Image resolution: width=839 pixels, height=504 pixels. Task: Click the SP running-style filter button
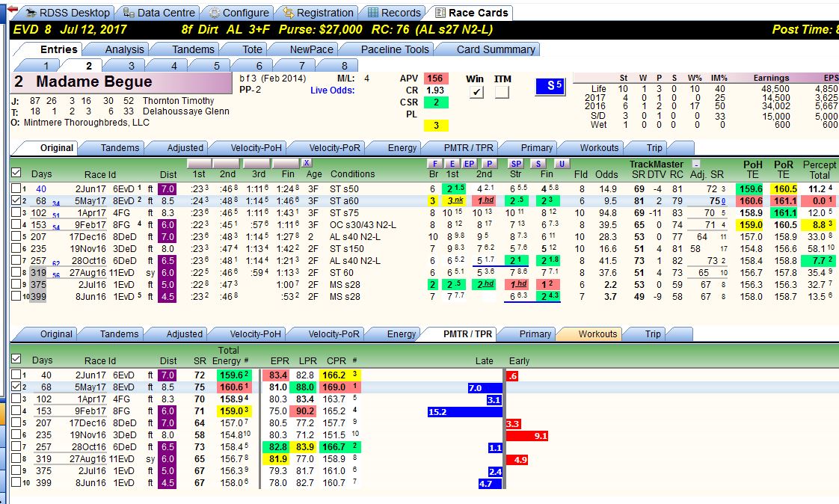pos(515,164)
